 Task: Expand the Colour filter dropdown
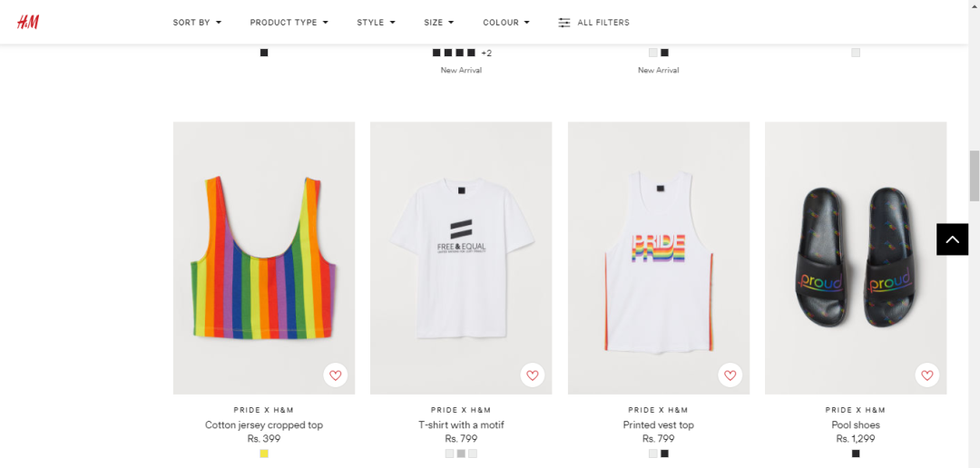tap(506, 23)
